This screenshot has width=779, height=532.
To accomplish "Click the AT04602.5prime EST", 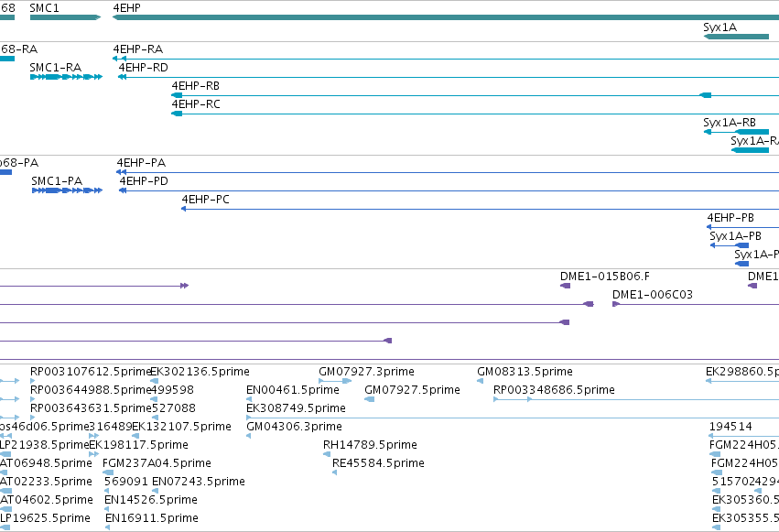I will 5,510.
